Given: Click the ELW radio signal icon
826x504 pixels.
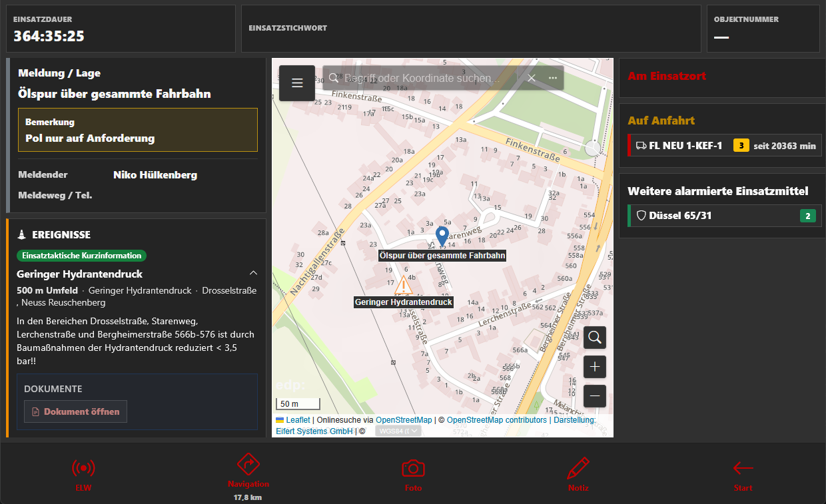Looking at the screenshot, I should pyautogui.click(x=83, y=469).
